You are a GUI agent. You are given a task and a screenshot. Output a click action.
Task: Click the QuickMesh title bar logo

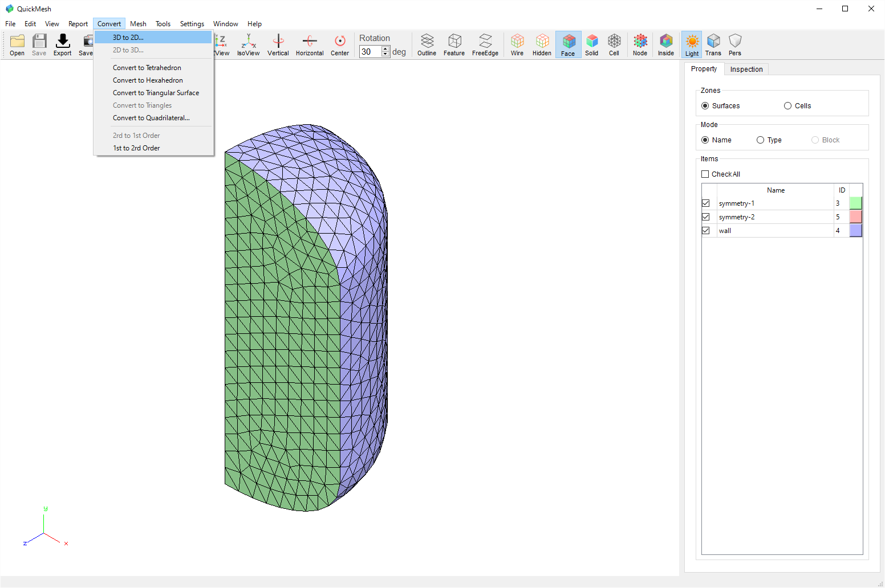[9, 9]
